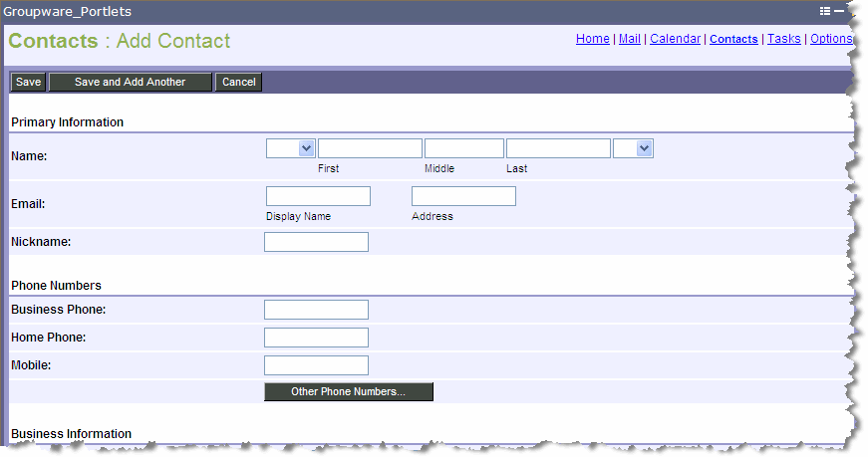This screenshot has width=868, height=457.
Task: Focus the Middle name field
Action: [x=464, y=148]
